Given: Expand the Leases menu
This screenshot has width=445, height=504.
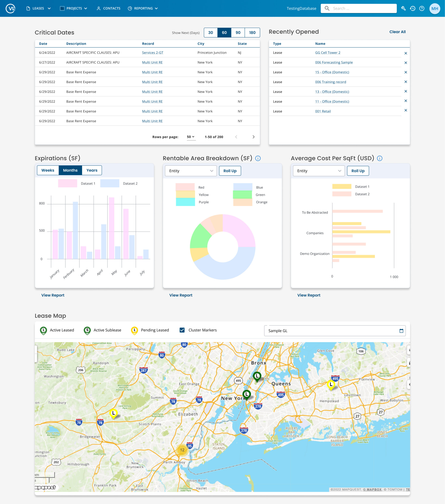Looking at the screenshot, I should click(38, 8).
